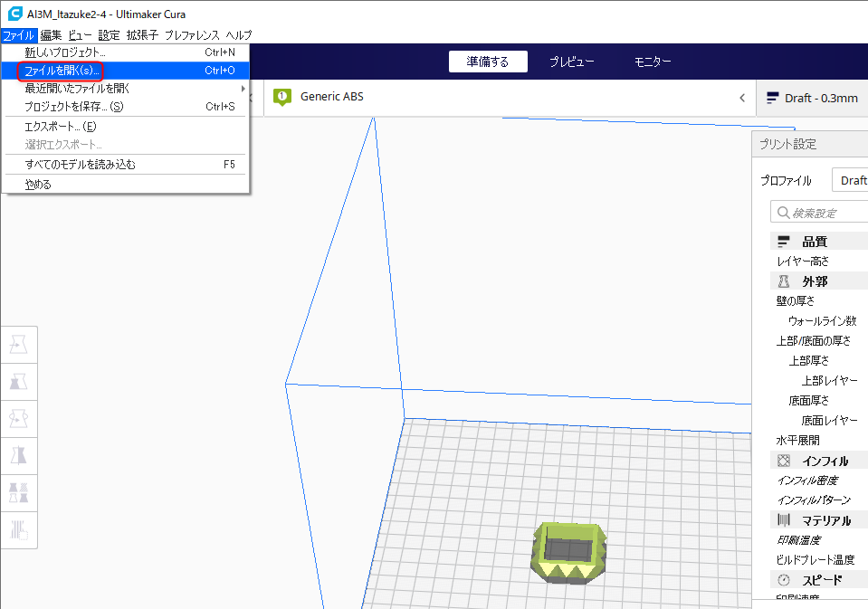Switch to the モニター tab
The height and width of the screenshot is (609, 868).
point(653,62)
